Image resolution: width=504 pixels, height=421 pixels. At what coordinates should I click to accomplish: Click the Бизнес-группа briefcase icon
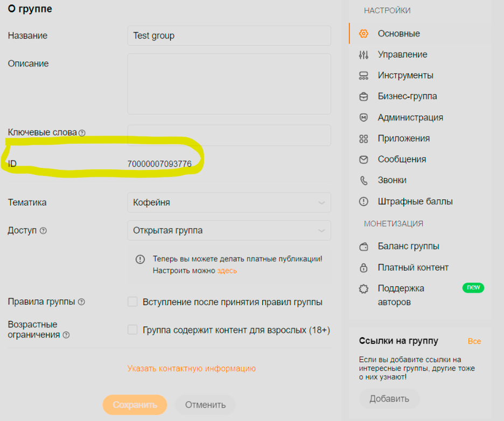coord(363,96)
